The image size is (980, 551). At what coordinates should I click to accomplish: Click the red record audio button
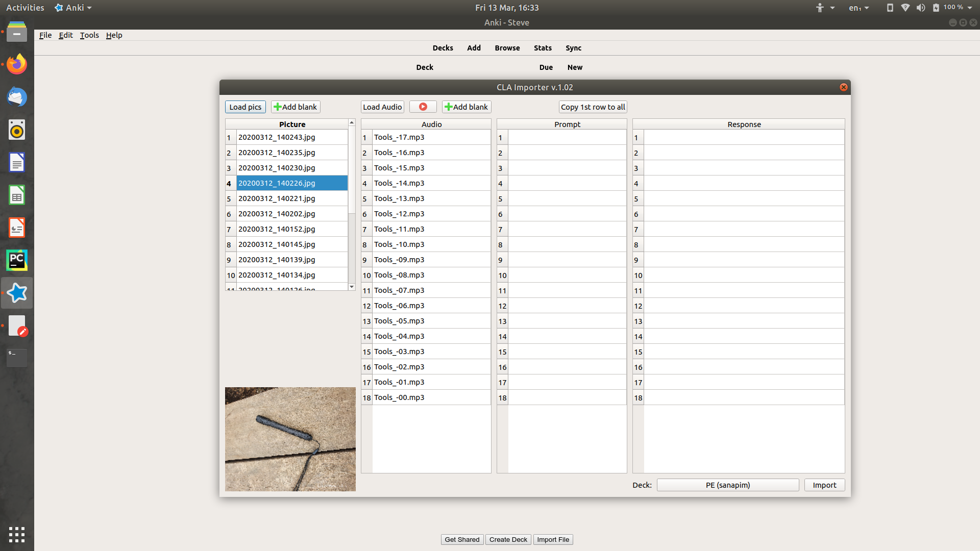pyautogui.click(x=423, y=107)
